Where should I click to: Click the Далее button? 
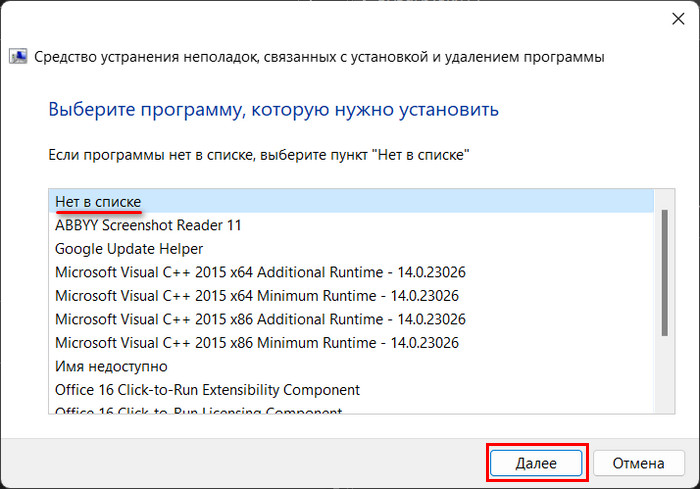pos(536,463)
